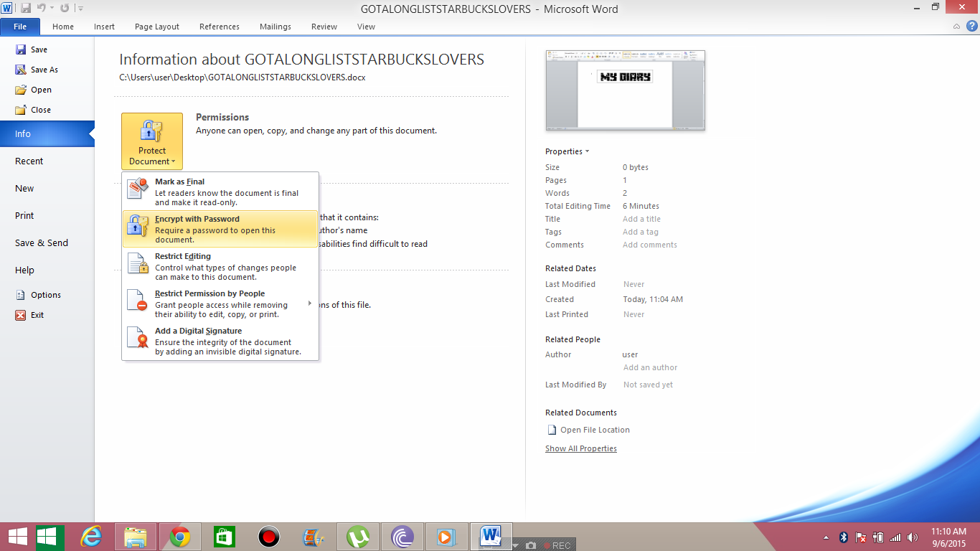Viewport: 980px width, 551px height.
Task: Choose the Mark as Final menu entry
Action: click(220, 192)
